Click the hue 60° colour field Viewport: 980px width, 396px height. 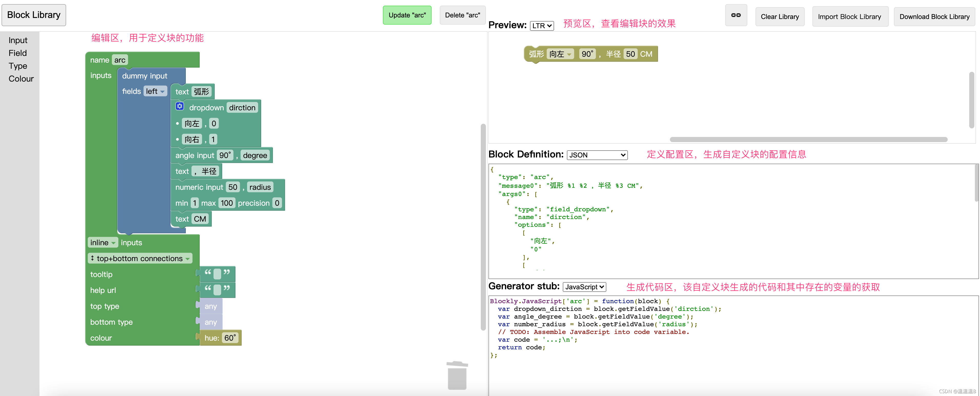[230, 338]
